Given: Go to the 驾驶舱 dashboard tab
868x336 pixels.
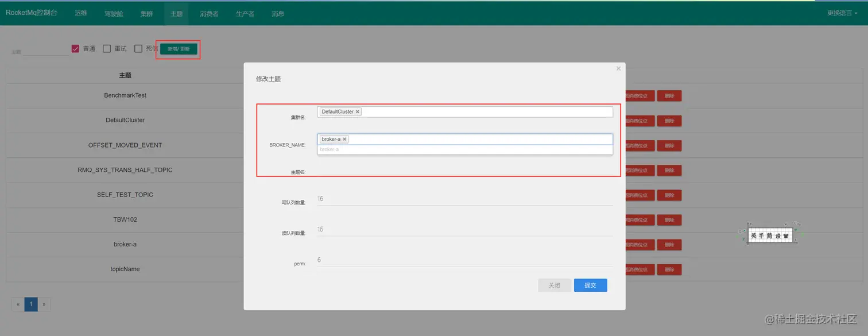Looking at the screenshot, I should (114, 13).
